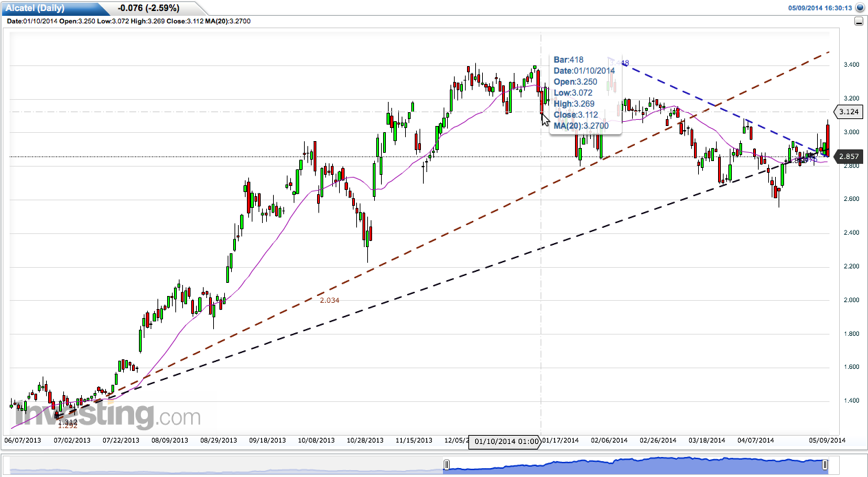The width and height of the screenshot is (868, 477).
Task: Click the 11/15/2013 date axis label
Action: click(415, 440)
